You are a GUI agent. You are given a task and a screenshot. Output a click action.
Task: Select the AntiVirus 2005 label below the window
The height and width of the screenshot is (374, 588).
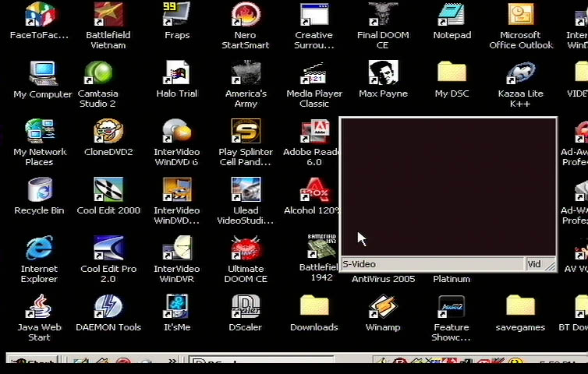pyautogui.click(x=383, y=279)
